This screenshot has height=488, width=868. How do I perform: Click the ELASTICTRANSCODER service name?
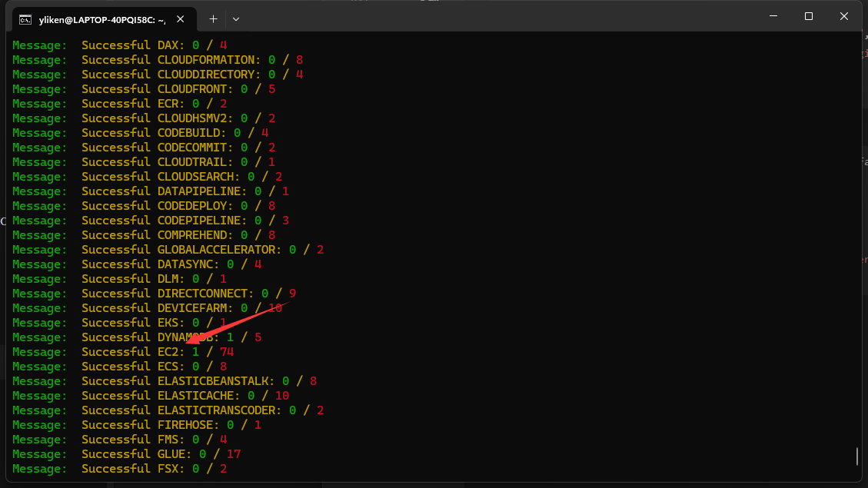click(219, 410)
